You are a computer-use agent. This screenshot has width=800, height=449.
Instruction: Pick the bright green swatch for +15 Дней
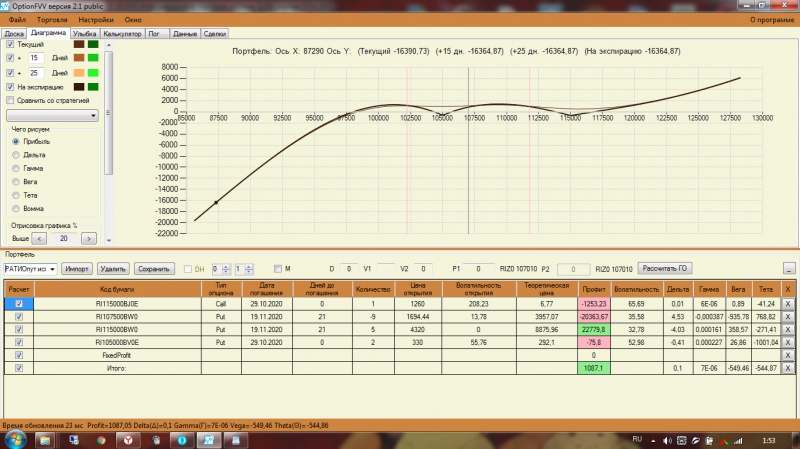93,58
